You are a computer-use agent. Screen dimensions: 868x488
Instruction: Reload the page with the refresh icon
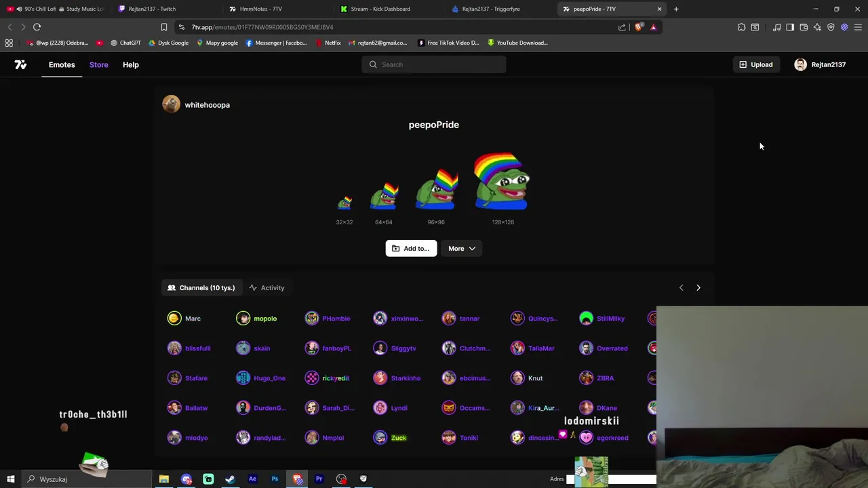point(37,27)
